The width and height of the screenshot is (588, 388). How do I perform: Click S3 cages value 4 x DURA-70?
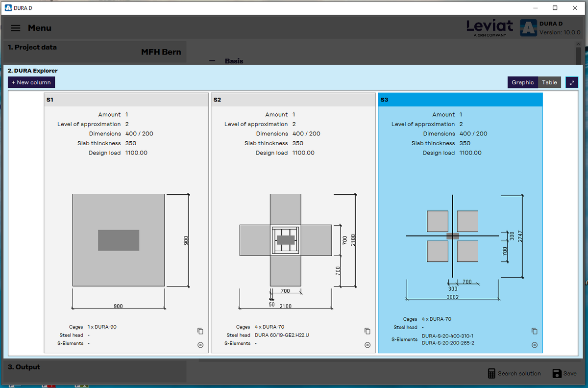(x=437, y=319)
